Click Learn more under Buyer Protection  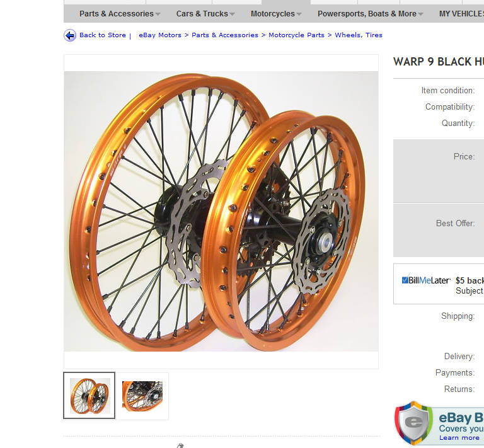click(x=459, y=438)
